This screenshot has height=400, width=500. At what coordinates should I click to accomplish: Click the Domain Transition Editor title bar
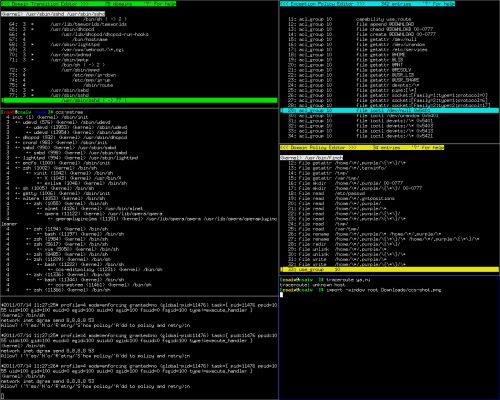[88, 4]
